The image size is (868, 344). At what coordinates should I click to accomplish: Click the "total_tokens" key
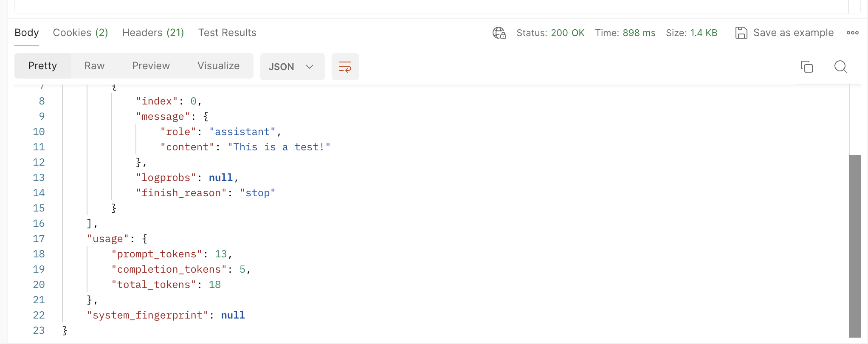pyautogui.click(x=154, y=285)
